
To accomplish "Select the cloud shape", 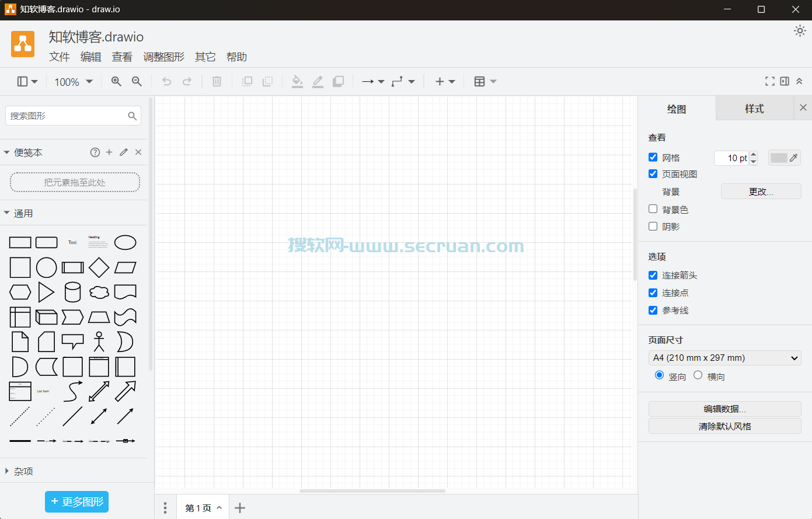I will coord(99,292).
